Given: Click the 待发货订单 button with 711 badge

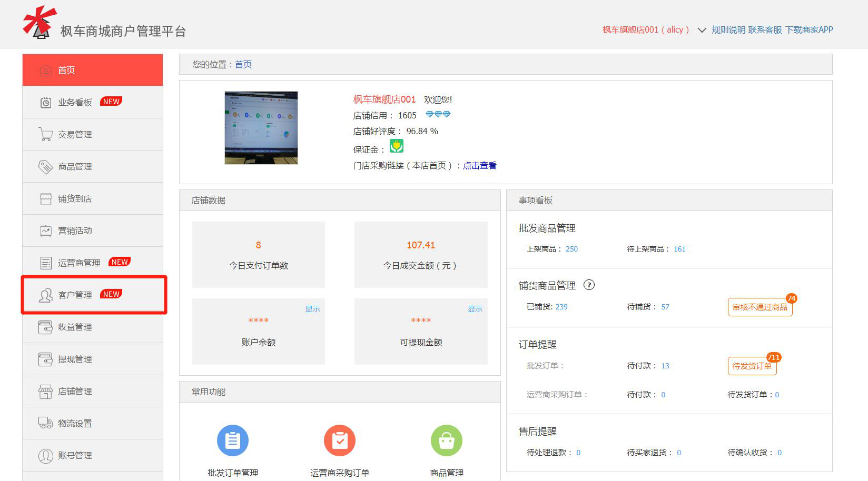Looking at the screenshot, I should click(x=752, y=366).
